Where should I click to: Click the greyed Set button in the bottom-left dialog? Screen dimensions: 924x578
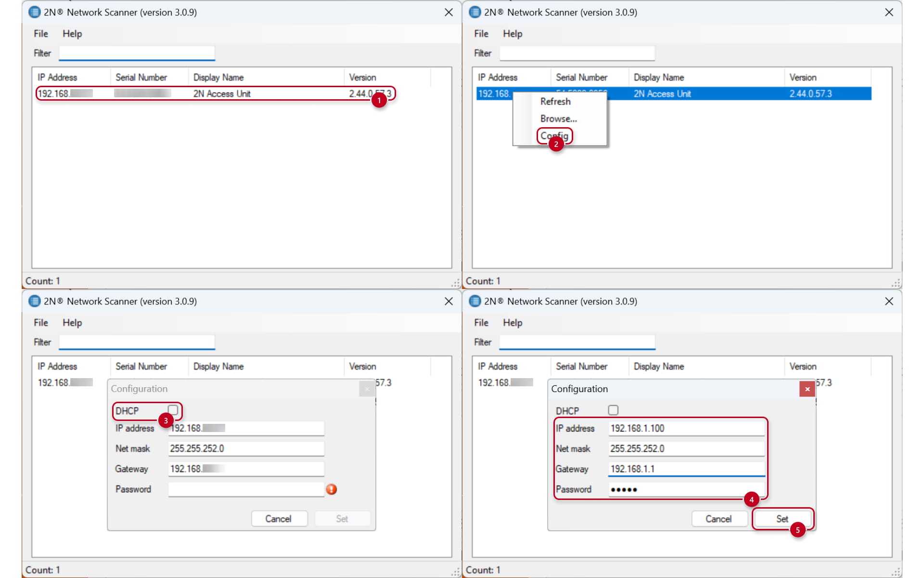[x=342, y=519]
